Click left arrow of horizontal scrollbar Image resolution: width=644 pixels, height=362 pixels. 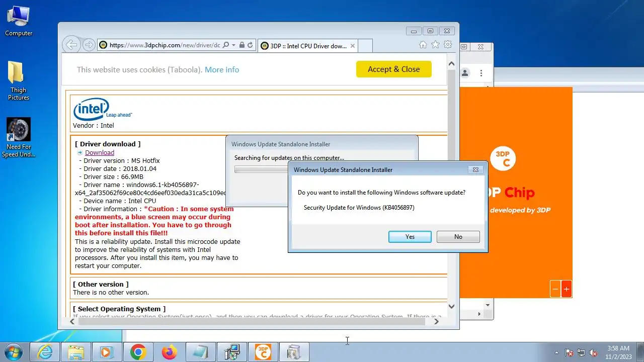tap(72, 321)
